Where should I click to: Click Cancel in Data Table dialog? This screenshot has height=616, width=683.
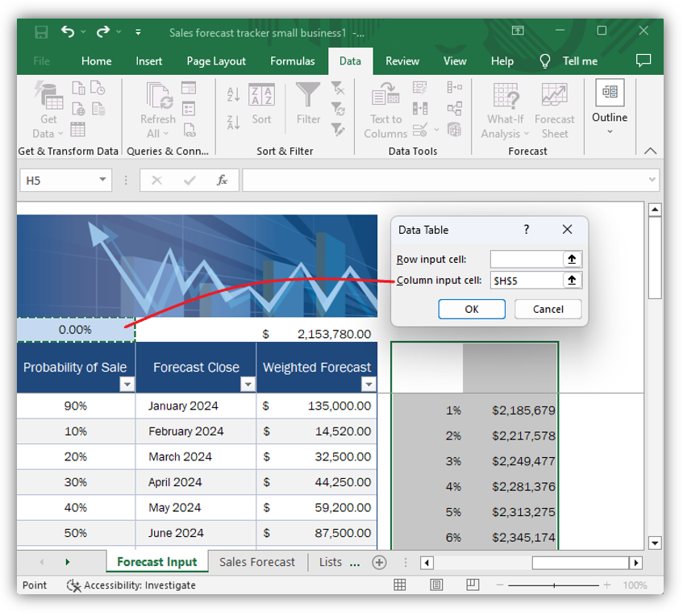(548, 310)
